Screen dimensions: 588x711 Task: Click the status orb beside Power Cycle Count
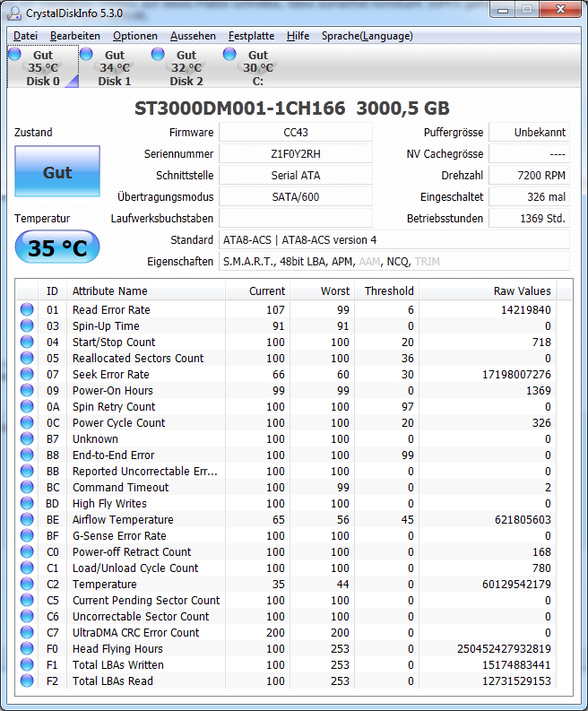click(x=27, y=422)
